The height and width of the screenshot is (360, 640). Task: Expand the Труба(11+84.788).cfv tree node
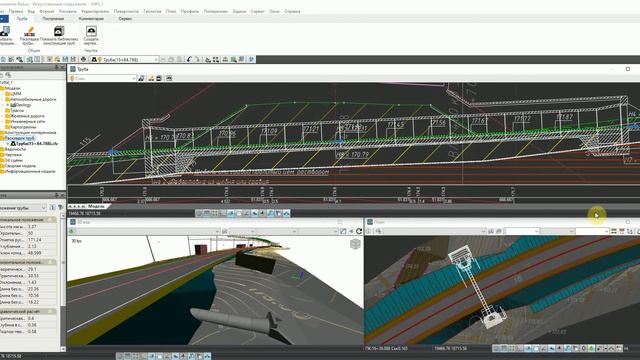[8, 144]
